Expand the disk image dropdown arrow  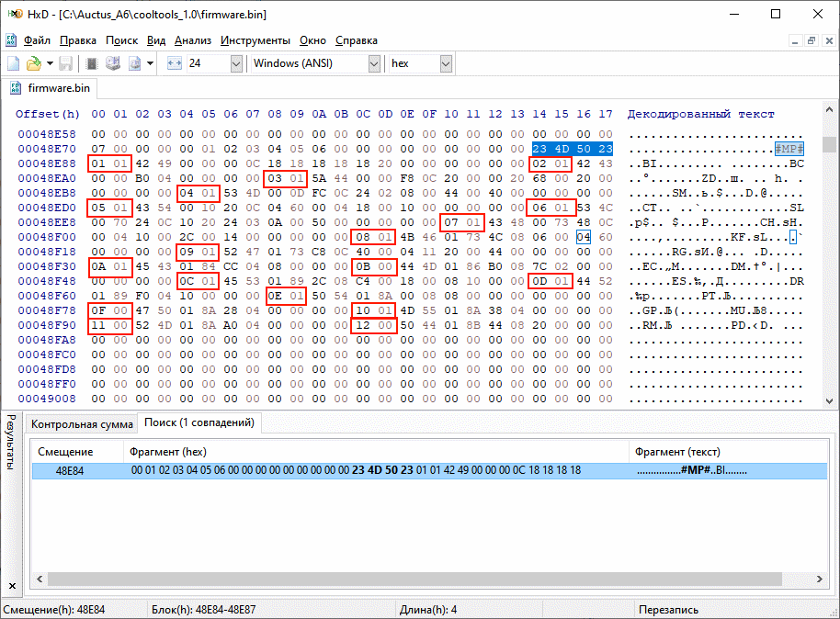tap(151, 63)
